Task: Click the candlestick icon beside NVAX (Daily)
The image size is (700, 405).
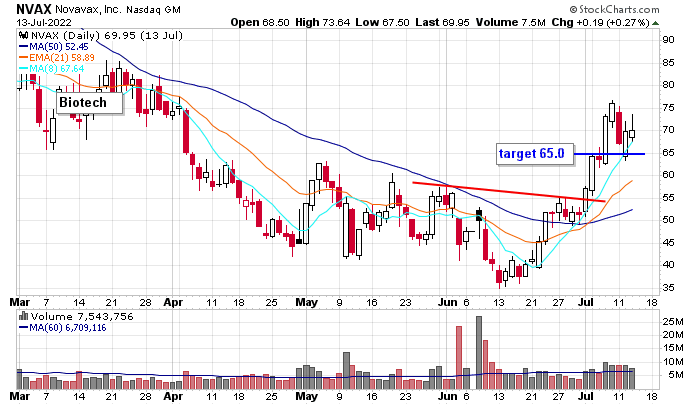Action: (24, 35)
